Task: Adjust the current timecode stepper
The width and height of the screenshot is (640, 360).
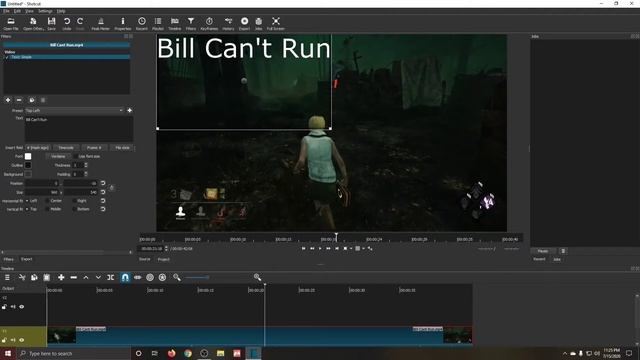Action: click(166, 249)
